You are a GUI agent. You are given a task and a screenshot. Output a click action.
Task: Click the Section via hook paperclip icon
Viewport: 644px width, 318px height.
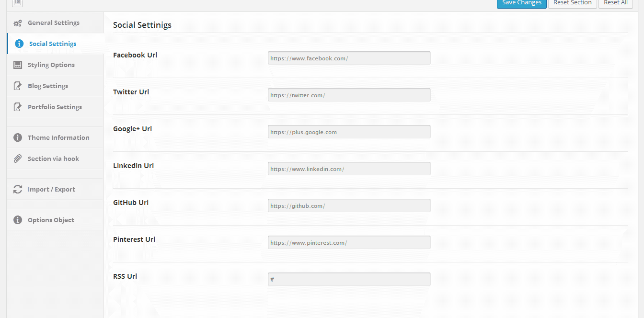(18, 159)
